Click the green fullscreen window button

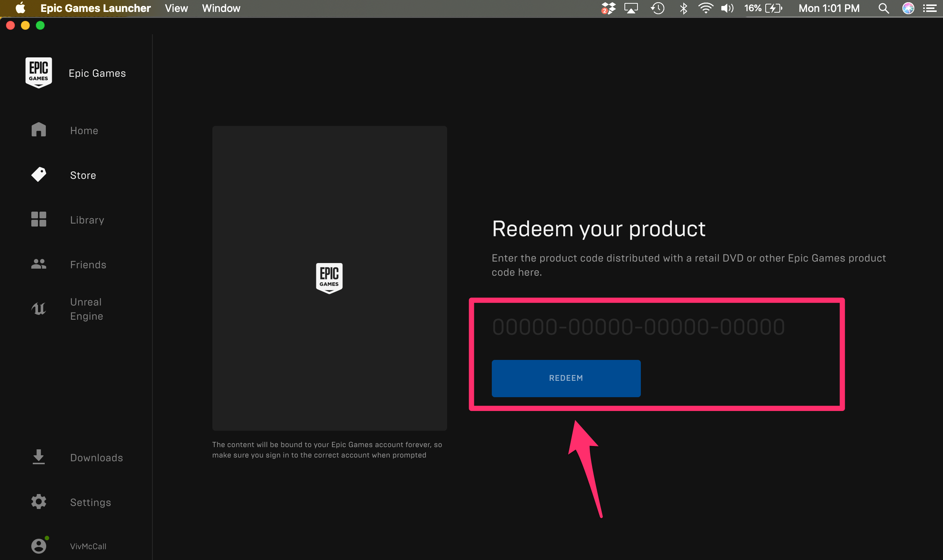pyautogui.click(x=40, y=25)
